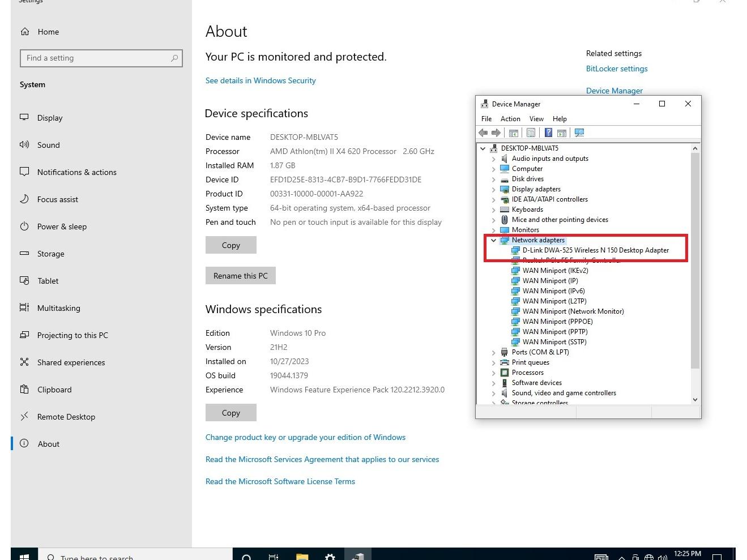Click the Forward arrow in Device Manager toolbar
The width and height of the screenshot is (747, 560).
coord(496,133)
